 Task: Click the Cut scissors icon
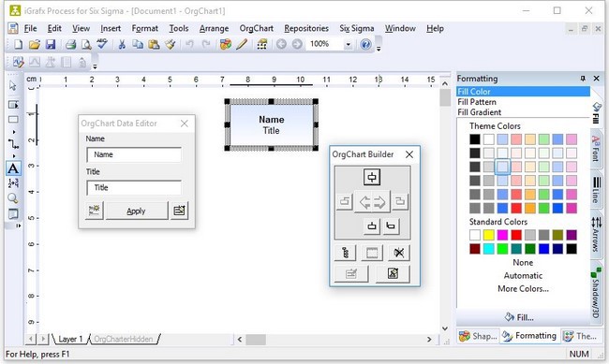pyautogui.click(x=122, y=44)
